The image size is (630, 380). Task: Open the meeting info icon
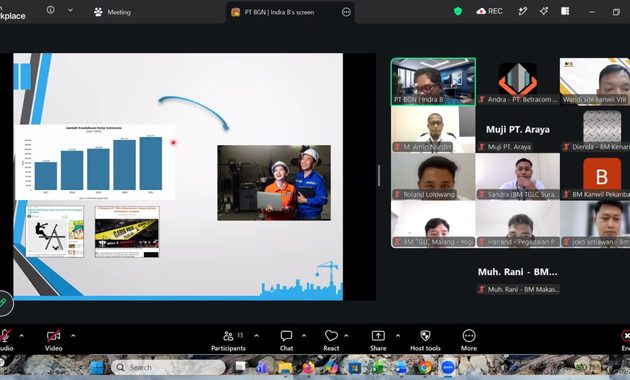tap(51, 10)
